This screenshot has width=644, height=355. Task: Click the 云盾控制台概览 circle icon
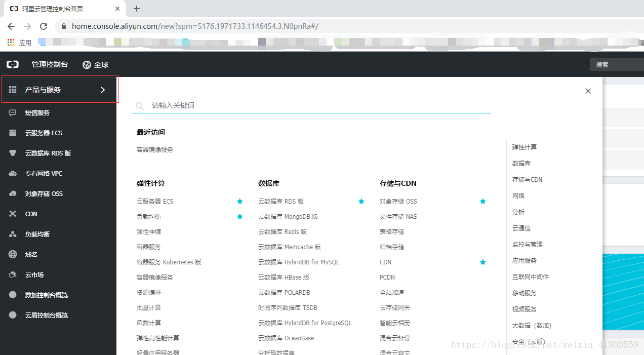click(13, 315)
